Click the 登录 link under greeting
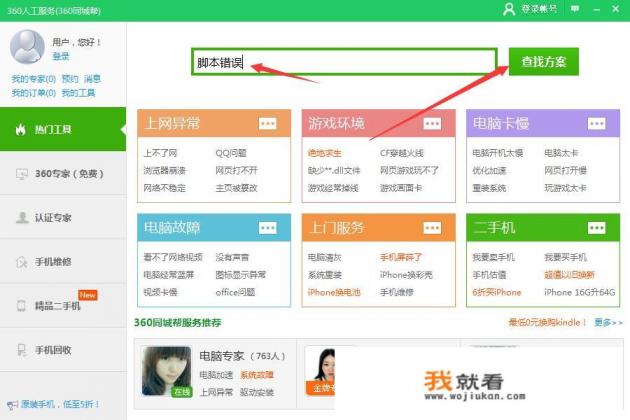Image resolution: width=630 pixels, height=420 pixels. click(x=61, y=56)
